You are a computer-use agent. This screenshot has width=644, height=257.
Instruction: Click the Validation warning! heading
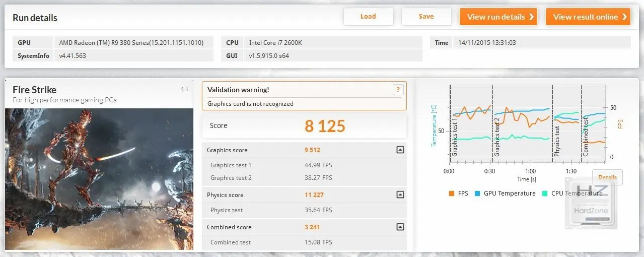click(x=238, y=90)
